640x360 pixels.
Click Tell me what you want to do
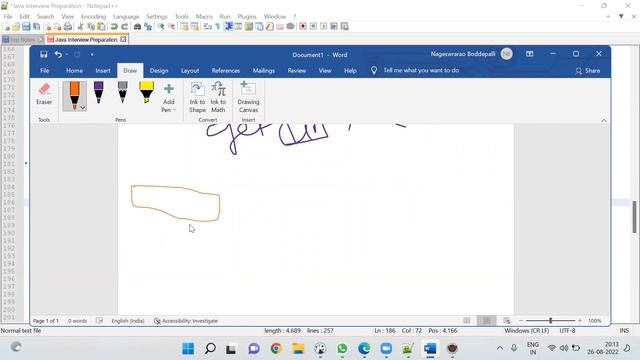tap(421, 70)
